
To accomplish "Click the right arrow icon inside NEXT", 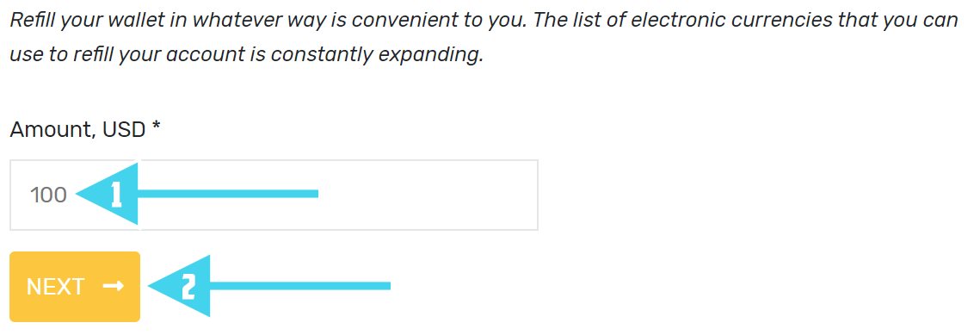I will click(113, 286).
